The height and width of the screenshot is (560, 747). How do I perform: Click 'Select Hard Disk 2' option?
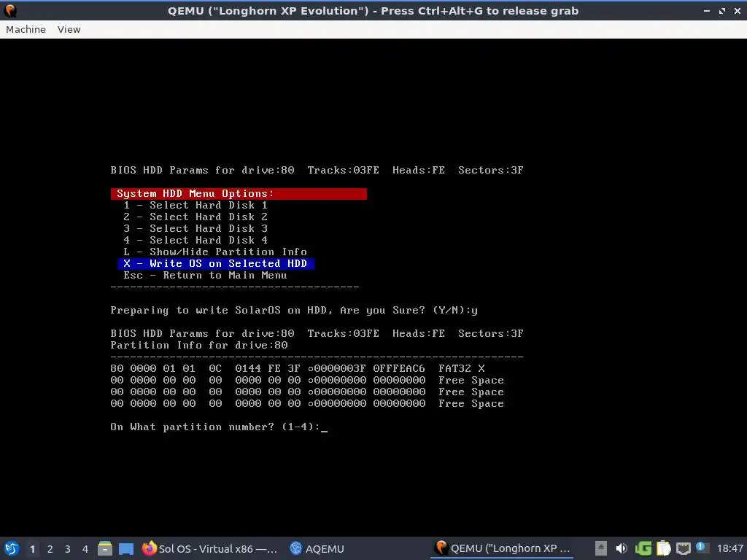coord(196,217)
